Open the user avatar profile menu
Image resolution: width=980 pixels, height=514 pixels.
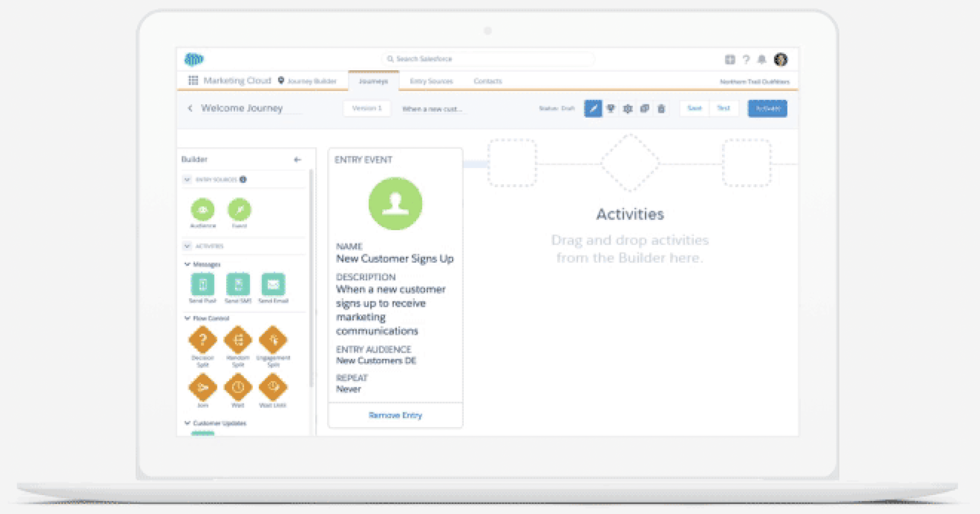pyautogui.click(x=781, y=60)
